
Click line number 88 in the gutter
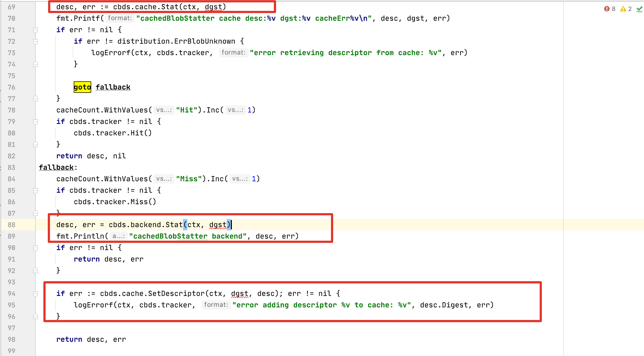point(11,225)
